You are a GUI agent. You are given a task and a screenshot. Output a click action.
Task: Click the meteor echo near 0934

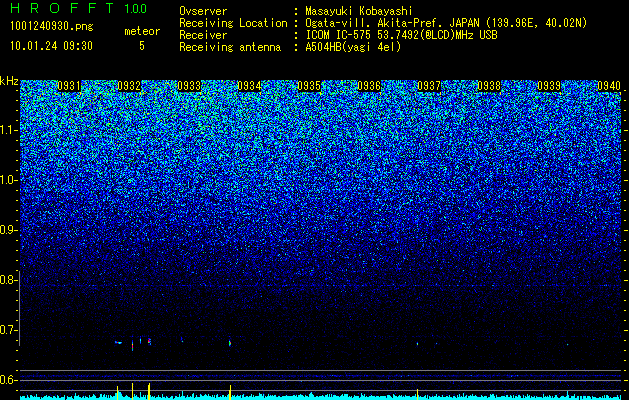pos(230,343)
